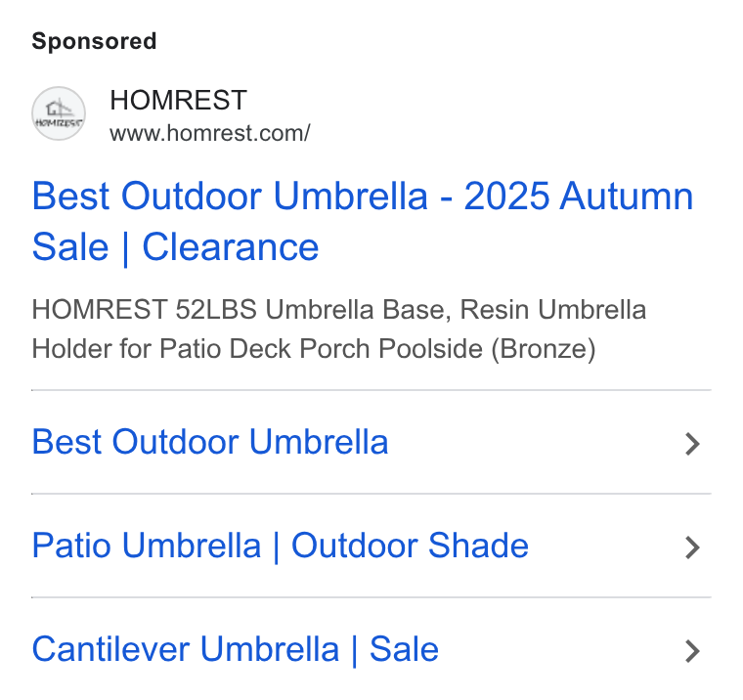Open the Best Outdoor Umbrella 2025 Autumn headline
This screenshot has width=743, height=700.
coord(363,221)
